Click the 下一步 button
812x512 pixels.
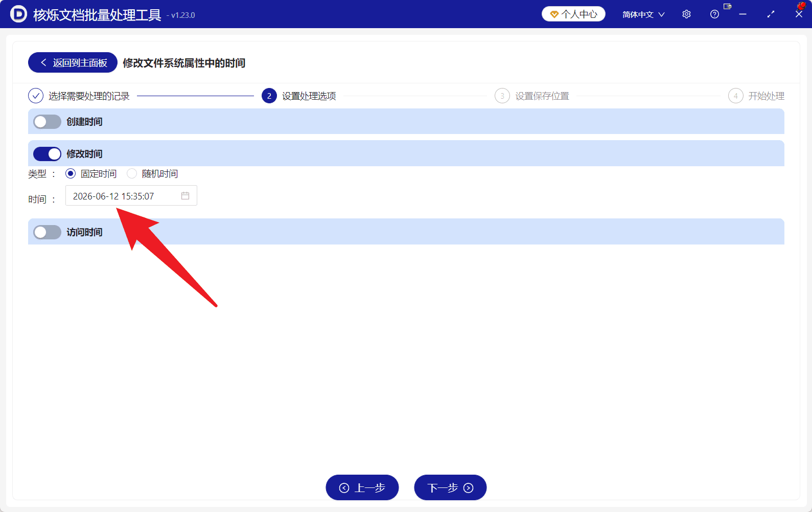pyautogui.click(x=450, y=487)
